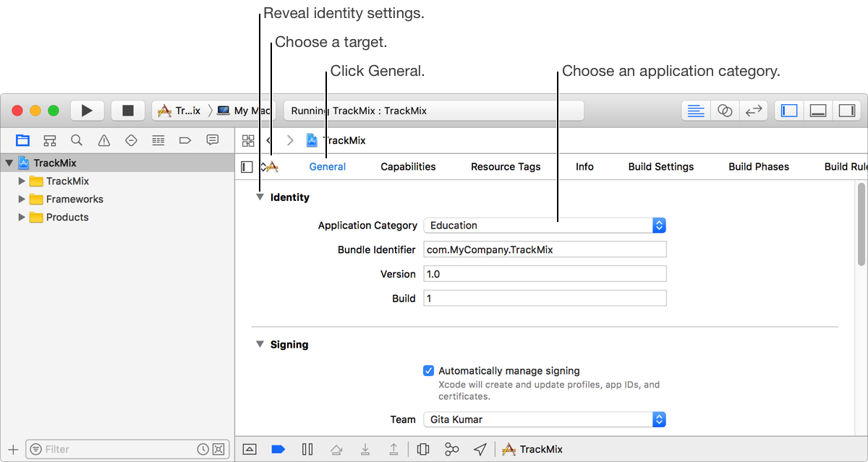Click the Running TrackMix activity status
Screen dimensions: 868x462
tap(434, 111)
